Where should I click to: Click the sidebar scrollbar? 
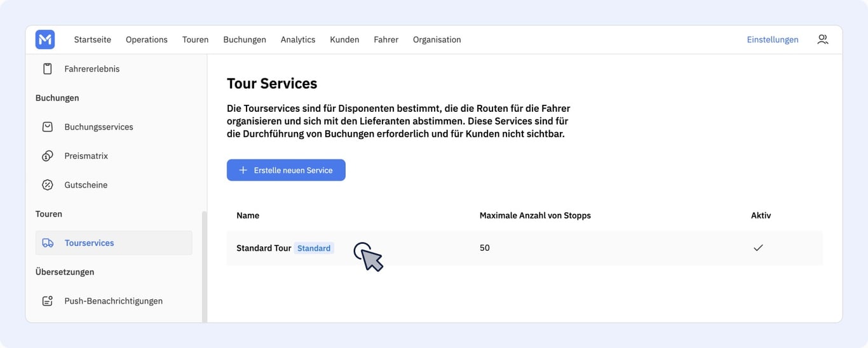(x=204, y=267)
